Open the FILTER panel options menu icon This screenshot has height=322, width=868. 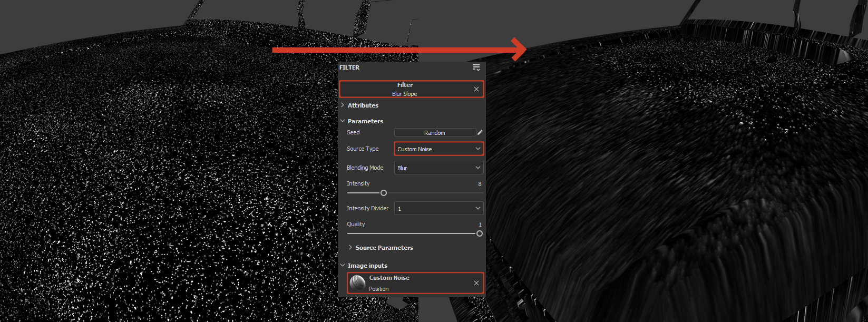476,67
